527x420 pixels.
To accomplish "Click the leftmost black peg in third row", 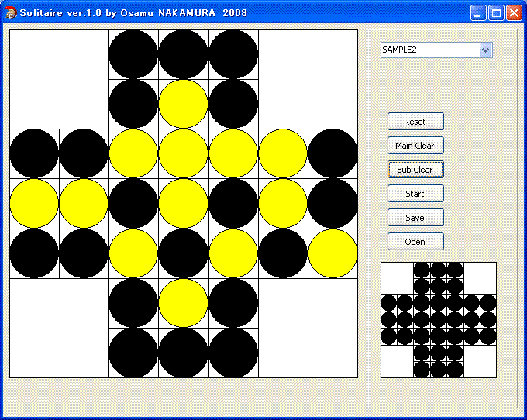I will pyautogui.click(x=34, y=153).
